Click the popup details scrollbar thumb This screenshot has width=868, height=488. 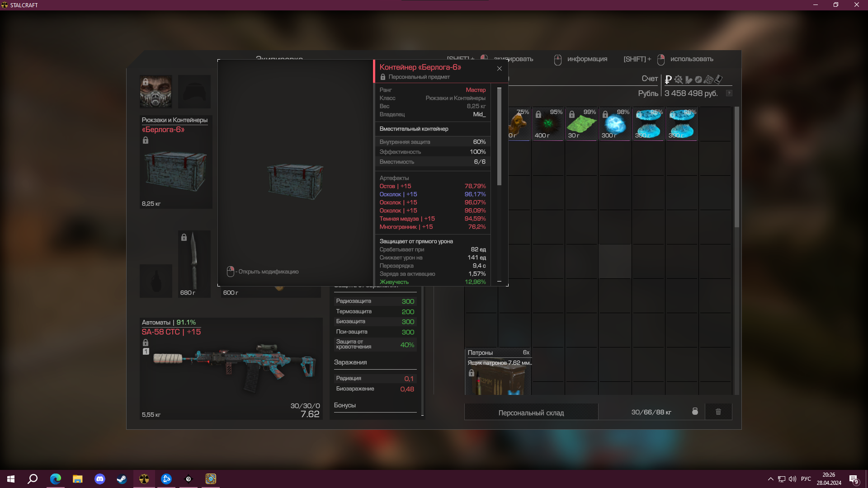[499, 136]
